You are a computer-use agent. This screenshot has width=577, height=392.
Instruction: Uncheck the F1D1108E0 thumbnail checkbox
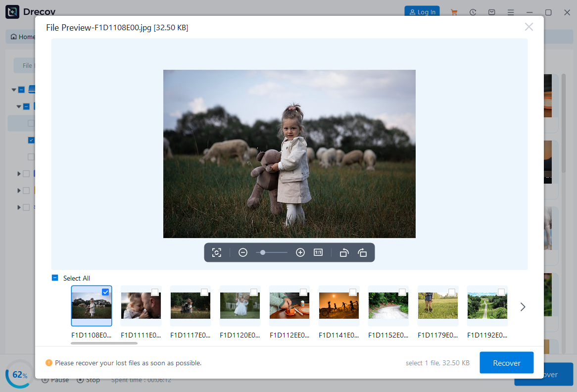105,292
